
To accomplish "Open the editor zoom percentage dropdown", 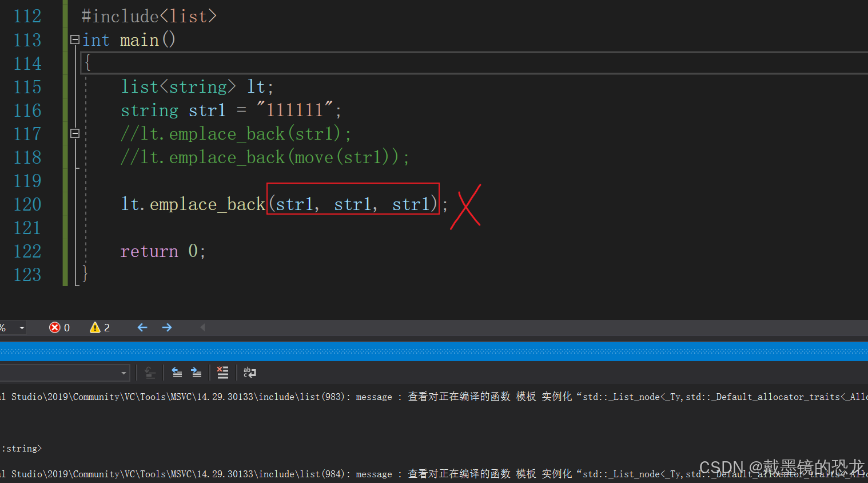I will [22, 328].
